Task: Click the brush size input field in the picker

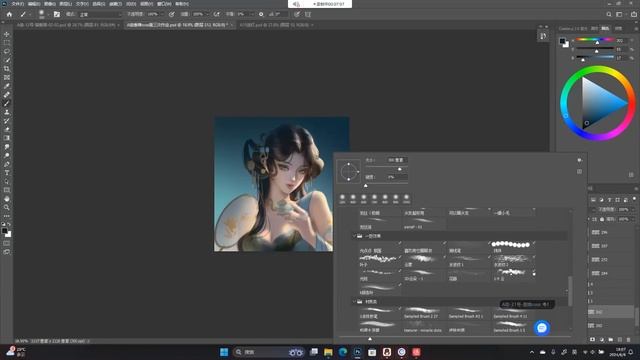Action: tap(396, 160)
